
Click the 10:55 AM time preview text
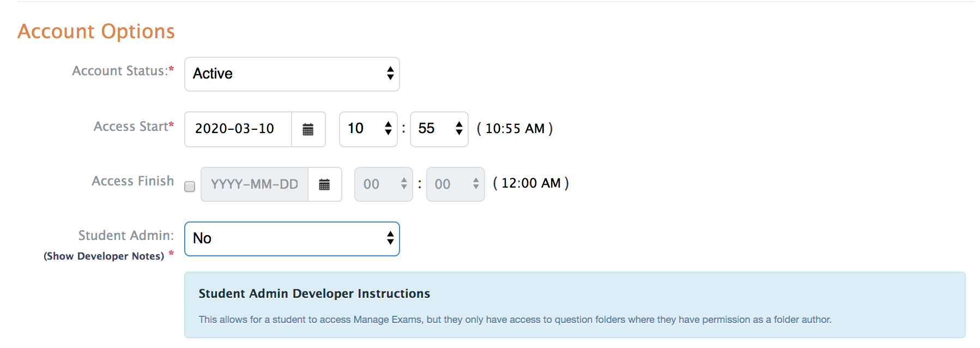click(x=515, y=129)
